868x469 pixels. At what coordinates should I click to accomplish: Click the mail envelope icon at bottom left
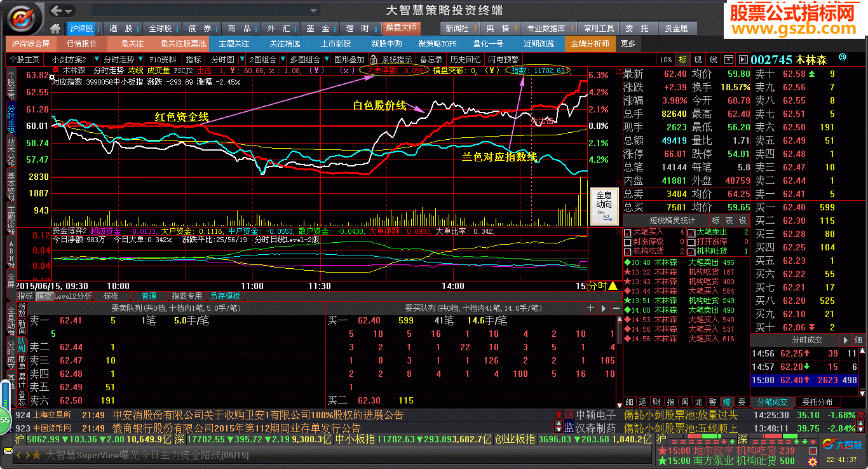8,451
